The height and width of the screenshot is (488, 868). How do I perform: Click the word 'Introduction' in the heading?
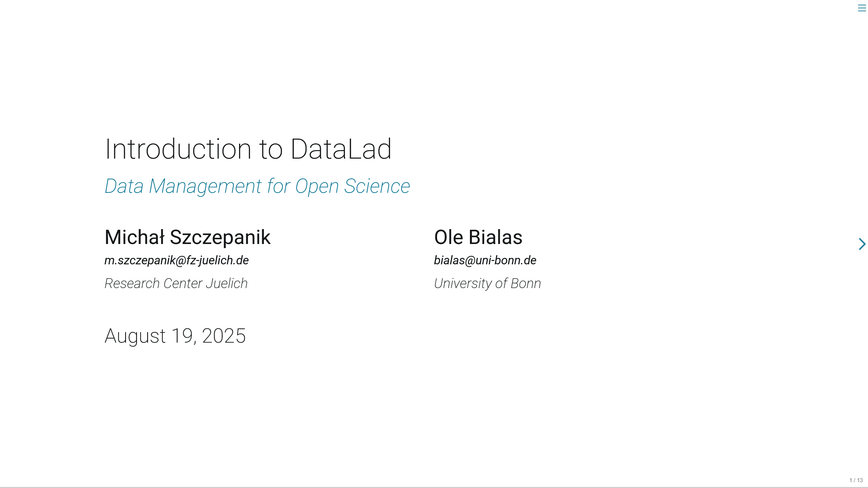pos(178,149)
